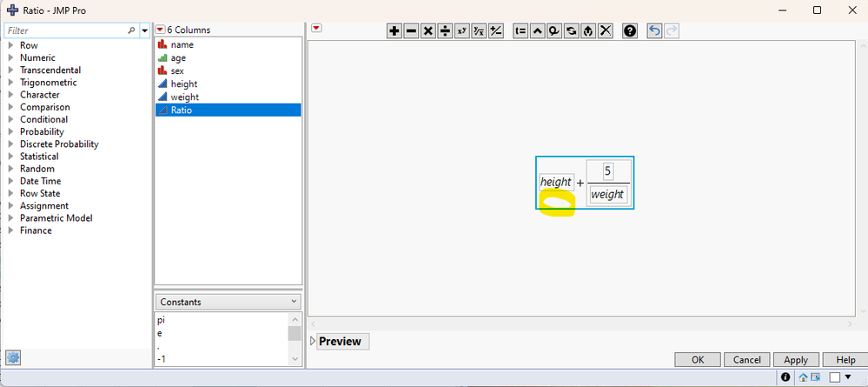Click the insert caret button

click(x=537, y=31)
